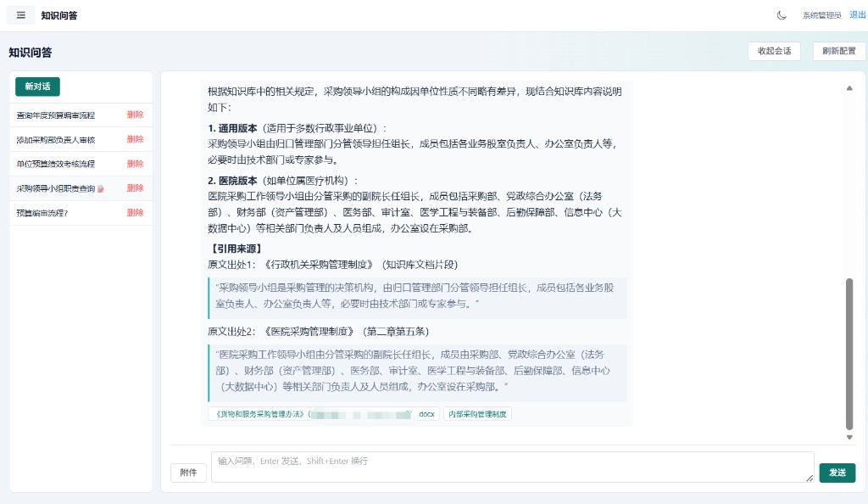Viewport: 868px width, 504px height.
Task: Open conversation 单位预算绩效考核流程
Action: click(55, 164)
